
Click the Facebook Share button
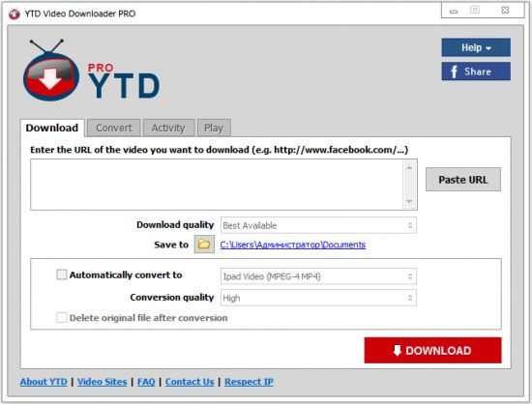pos(476,72)
